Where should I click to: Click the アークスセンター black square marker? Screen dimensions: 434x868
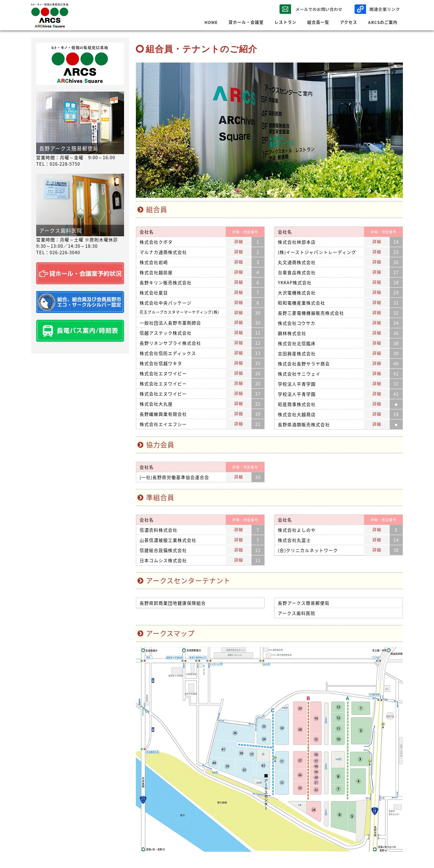click(266, 776)
